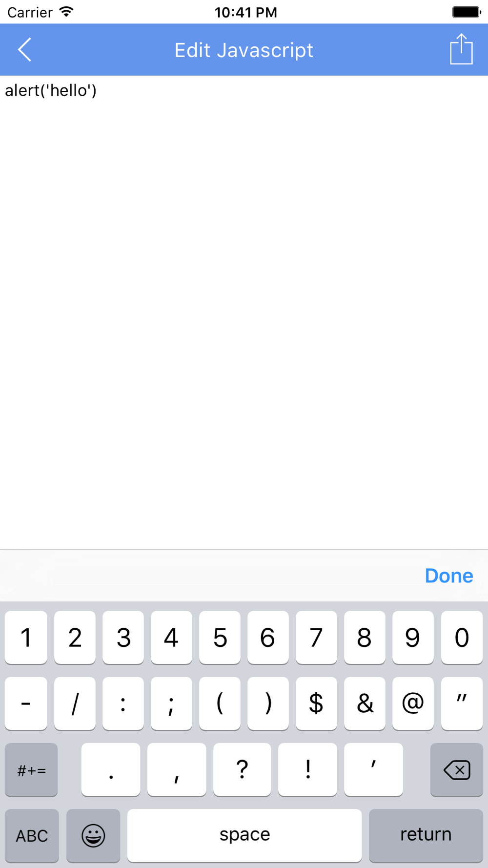Place cursor in the alert('hello') code text
The height and width of the screenshot is (868, 488).
(x=51, y=90)
